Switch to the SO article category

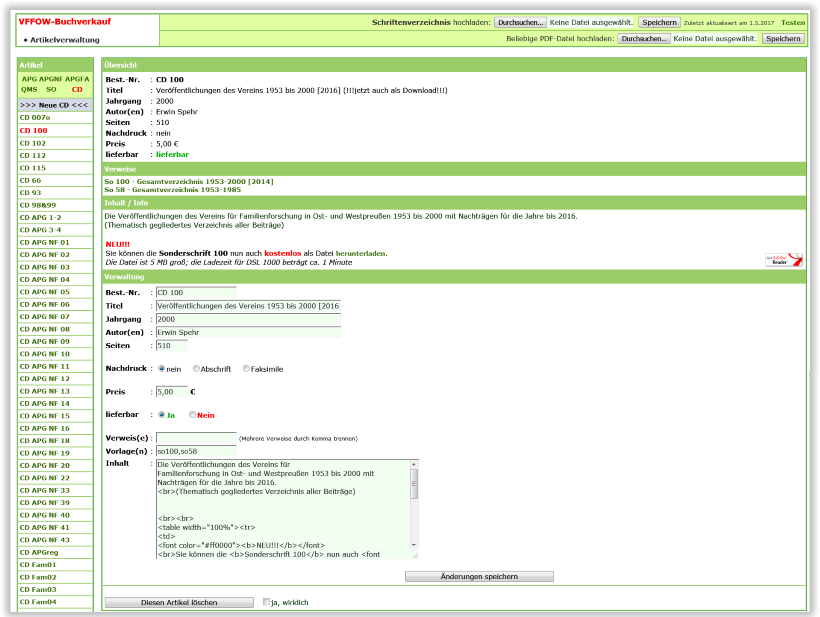(x=51, y=89)
